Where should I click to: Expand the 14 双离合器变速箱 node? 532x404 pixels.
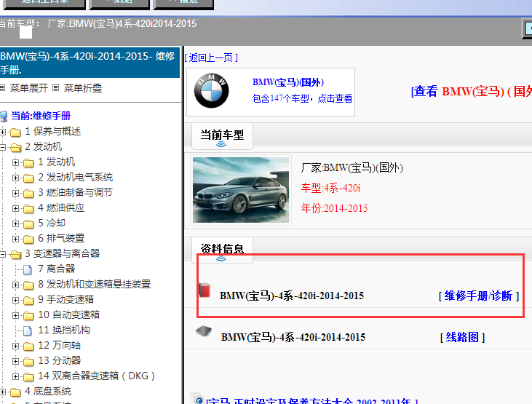15,376
